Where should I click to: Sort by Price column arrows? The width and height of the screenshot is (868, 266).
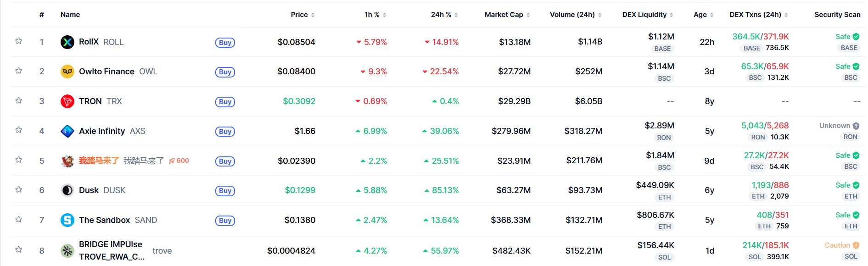pyautogui.click(x=313, y=15)
